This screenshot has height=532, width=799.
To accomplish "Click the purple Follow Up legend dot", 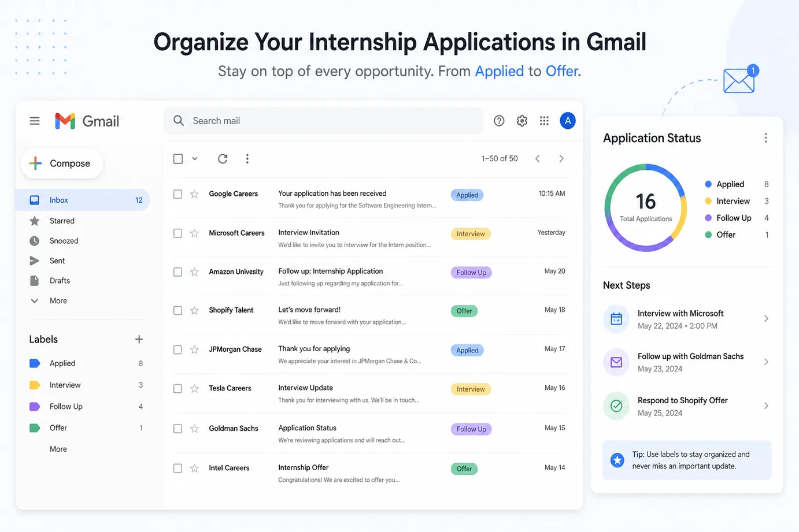I will point(708,218).
